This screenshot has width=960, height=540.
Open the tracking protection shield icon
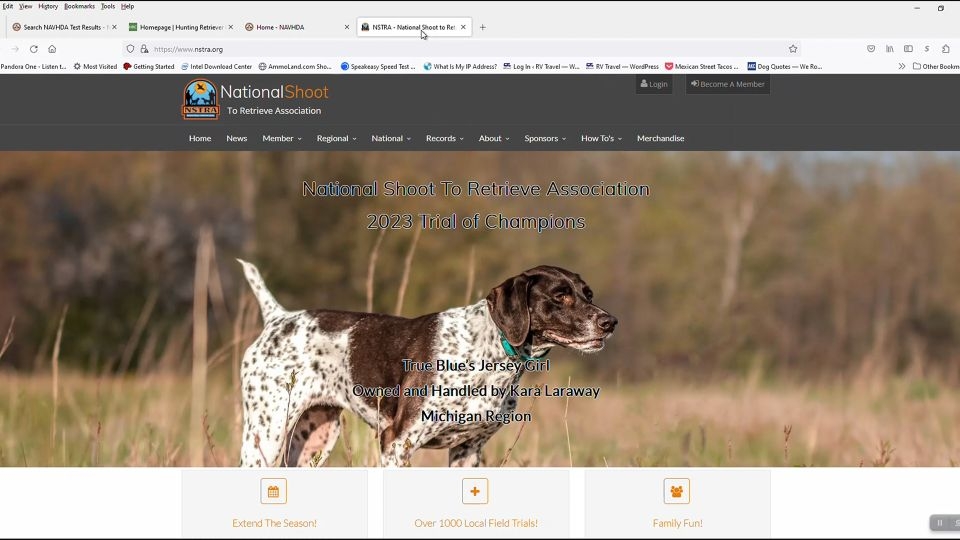(x=130, y=49)
